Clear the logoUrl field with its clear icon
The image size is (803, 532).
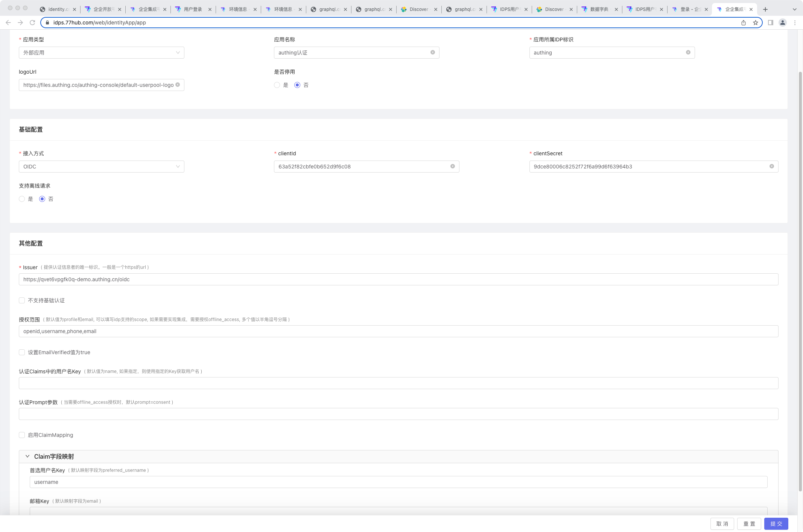pyautogui.click(x=178, y=85)
